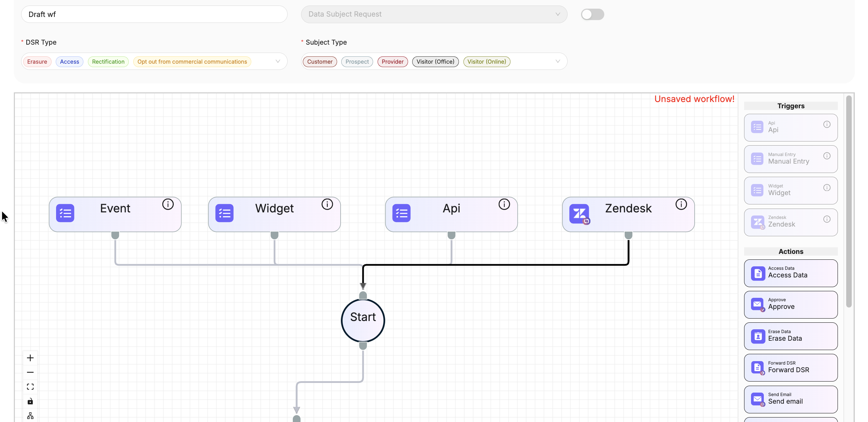
Task: Click the Forward DSR action icon
Action: coord(758,368)
